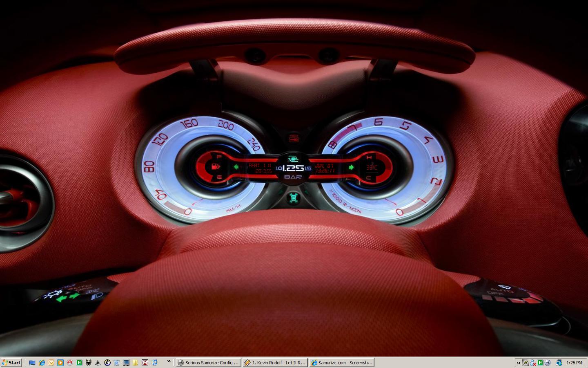Open the lightning bolt tray icon

pos(526,362)
